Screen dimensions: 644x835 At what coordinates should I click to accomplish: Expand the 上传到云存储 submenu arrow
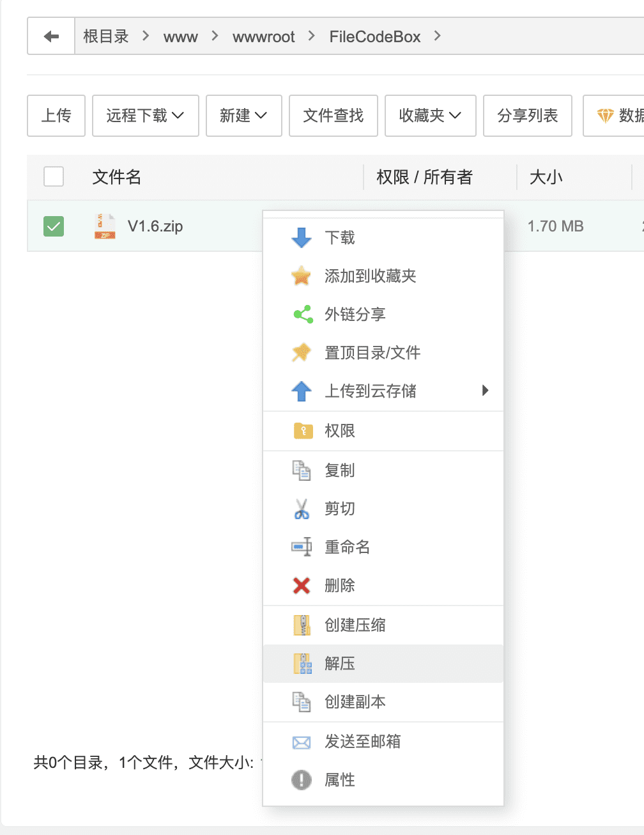(485, 391)
